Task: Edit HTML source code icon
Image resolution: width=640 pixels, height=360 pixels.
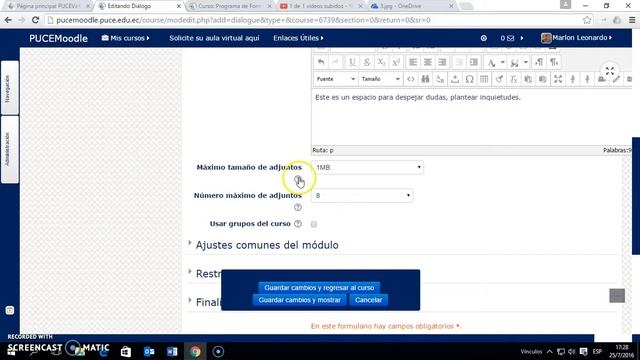Action: click(411, 79)
